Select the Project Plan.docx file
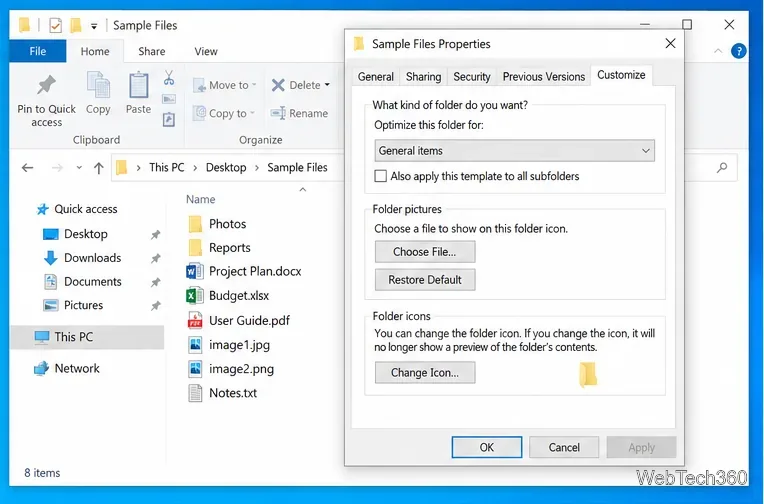This screenshot has height=504, width=764. pos(244,271)
